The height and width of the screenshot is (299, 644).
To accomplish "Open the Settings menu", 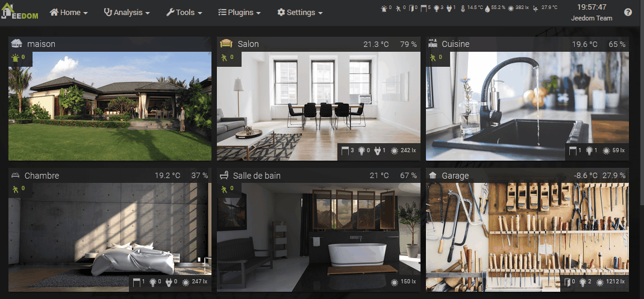I will tap(299, 13).
